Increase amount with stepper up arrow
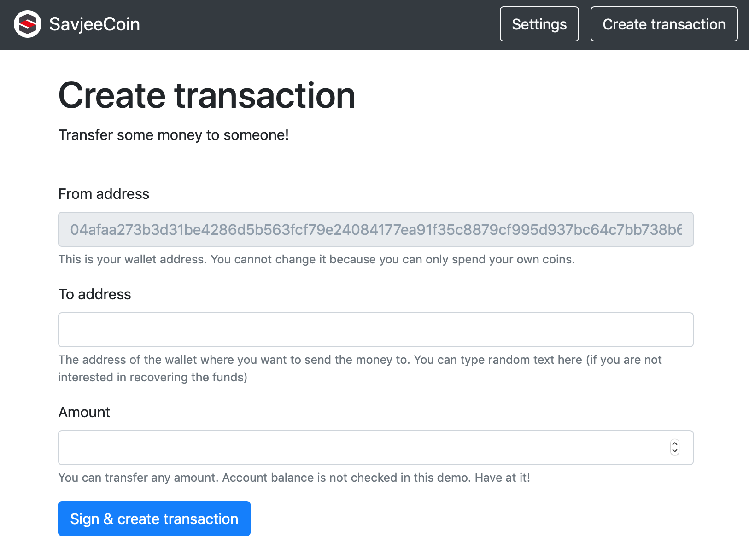The width and height of the screenshot is (749, 560). click(675, 444)
